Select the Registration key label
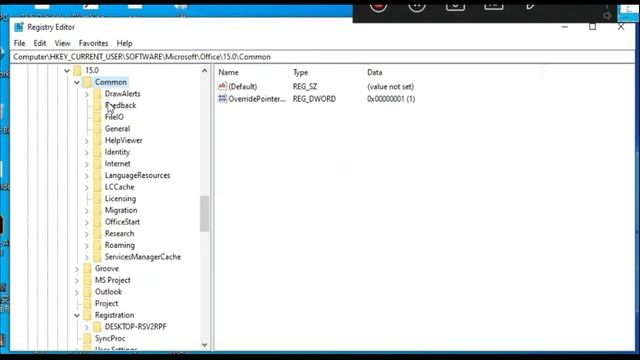640x360 pixels. click(114, 315)
